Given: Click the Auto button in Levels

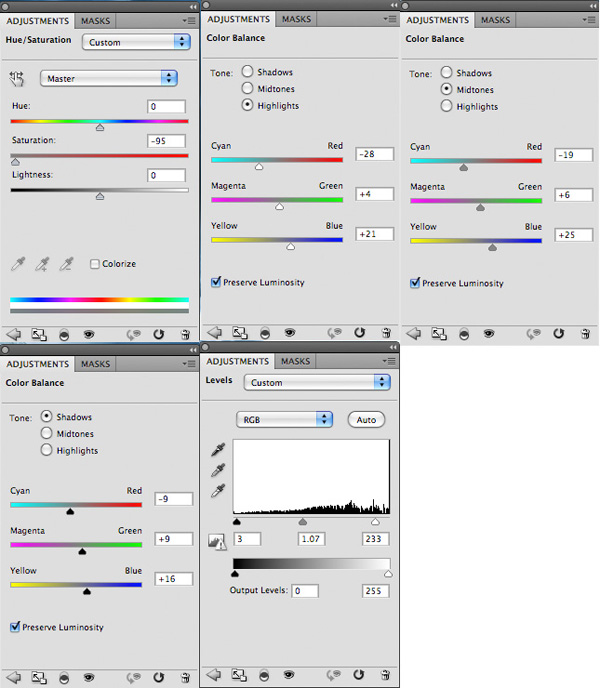Looking at the screenshot, I should click(366, 419).
